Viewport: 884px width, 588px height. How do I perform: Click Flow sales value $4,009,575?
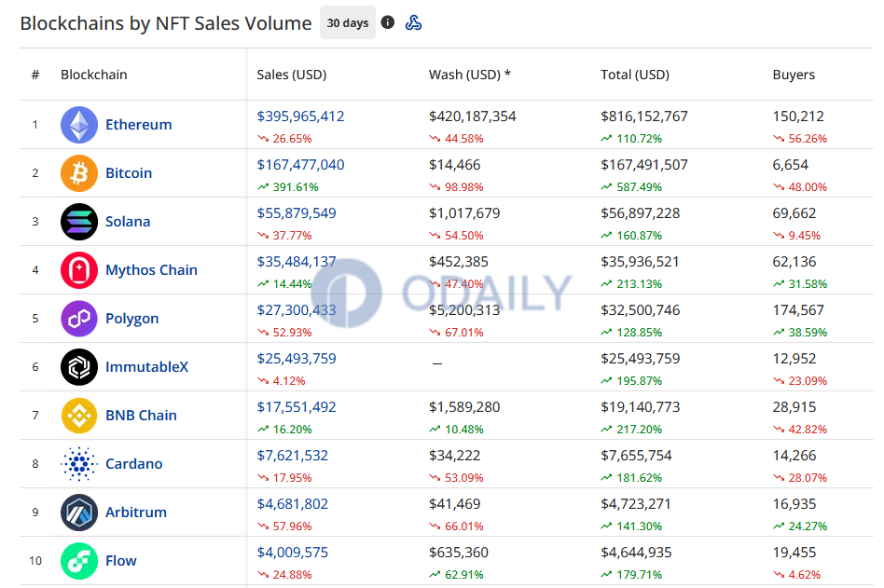293,552
